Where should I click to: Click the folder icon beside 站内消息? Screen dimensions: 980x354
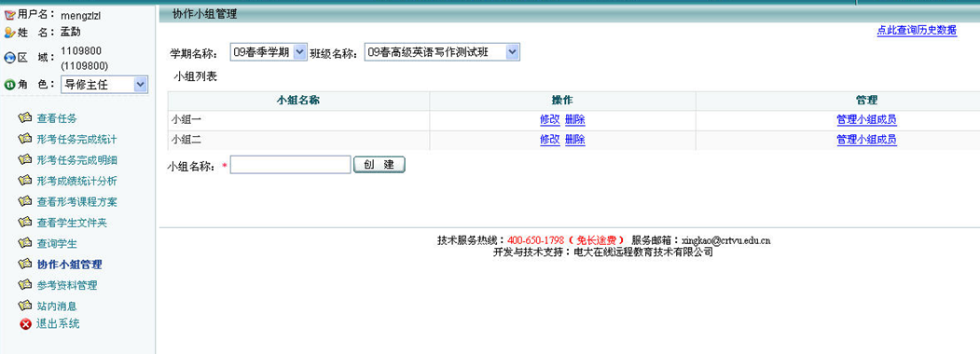click(25, 306)
